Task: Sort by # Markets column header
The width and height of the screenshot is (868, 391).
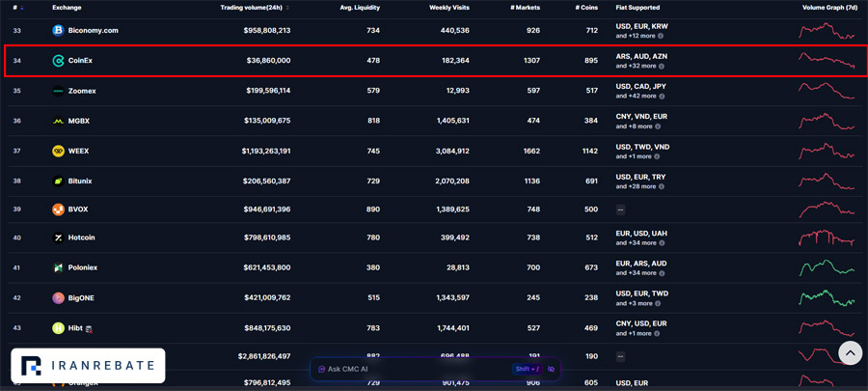Action: pos(526,8)
